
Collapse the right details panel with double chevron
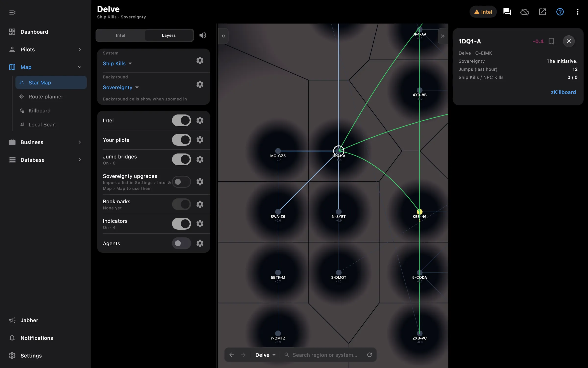[443, 36]
